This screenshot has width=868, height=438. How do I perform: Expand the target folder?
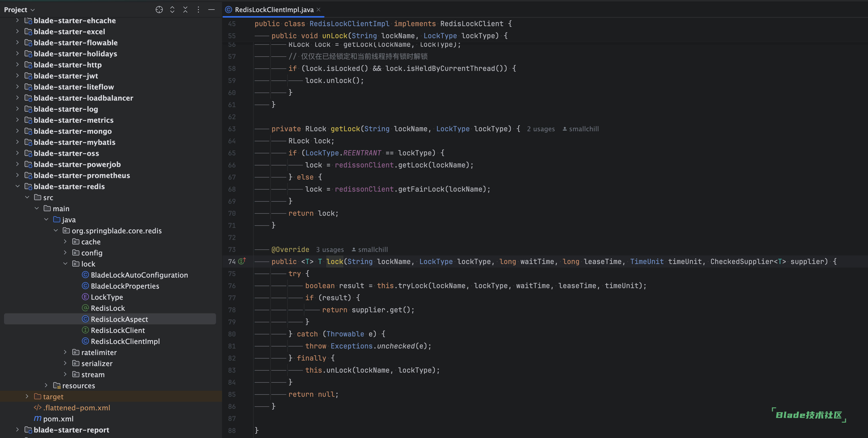point(27,397)
